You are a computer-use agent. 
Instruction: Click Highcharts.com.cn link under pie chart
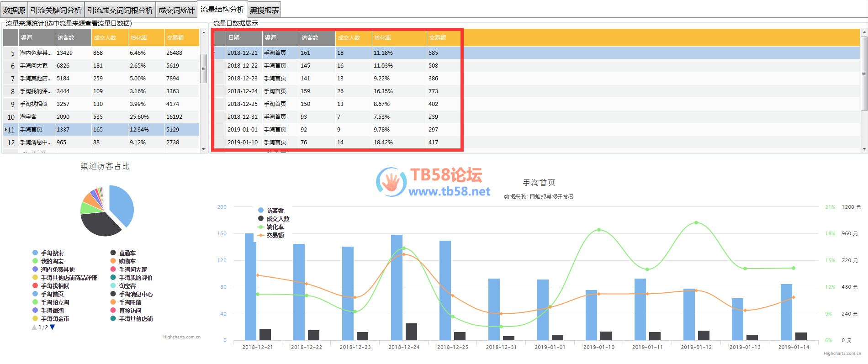(182, 337)
